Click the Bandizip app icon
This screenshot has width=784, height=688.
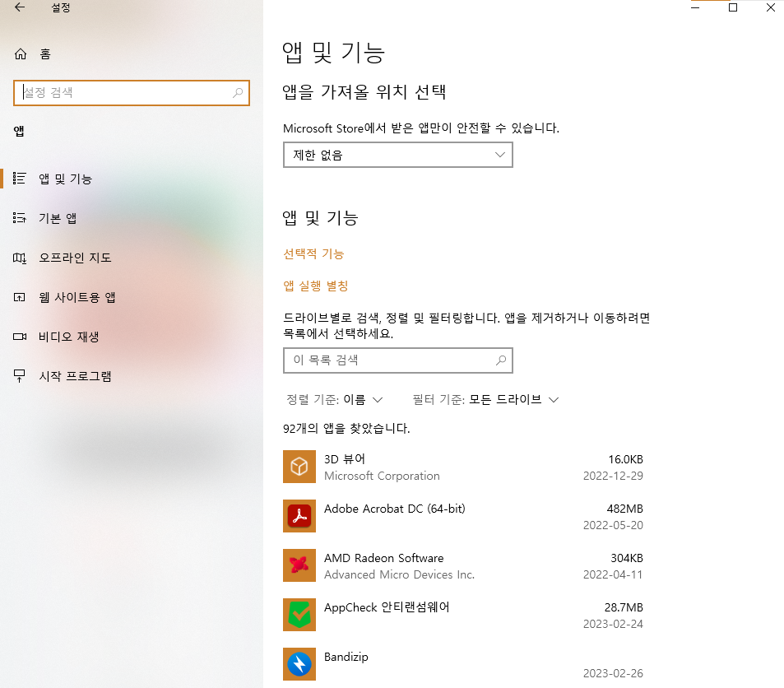299,664
